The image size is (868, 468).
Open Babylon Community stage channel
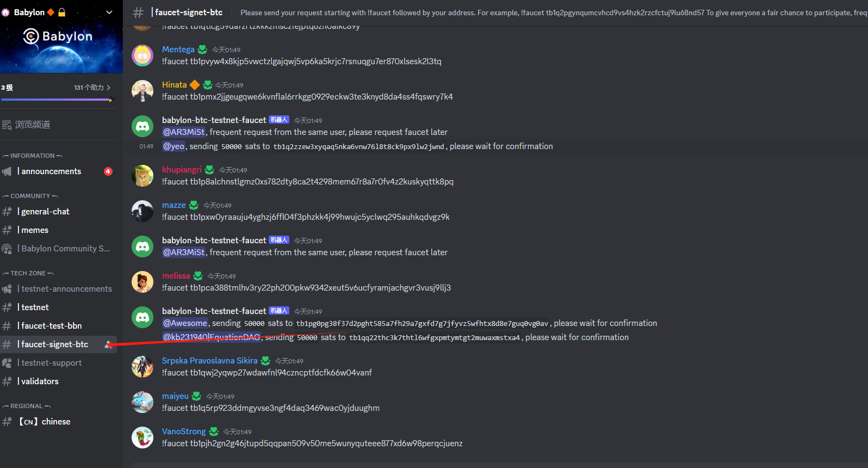pyautogui.click(x=59, y=249)
